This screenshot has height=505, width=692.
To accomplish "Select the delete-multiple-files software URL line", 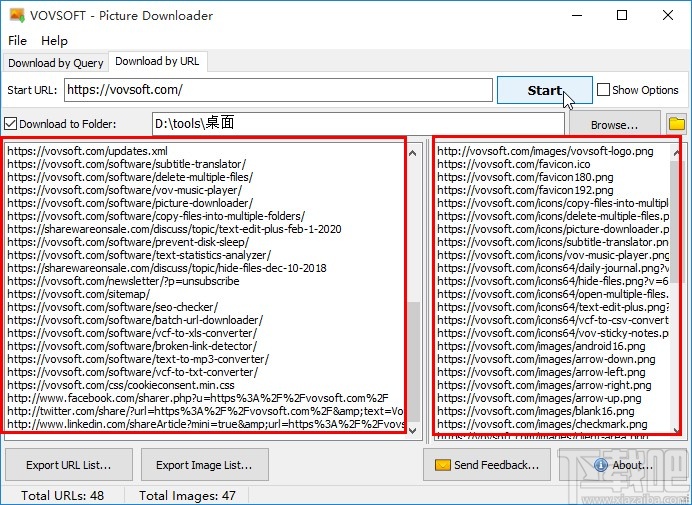I will point(130,177).
